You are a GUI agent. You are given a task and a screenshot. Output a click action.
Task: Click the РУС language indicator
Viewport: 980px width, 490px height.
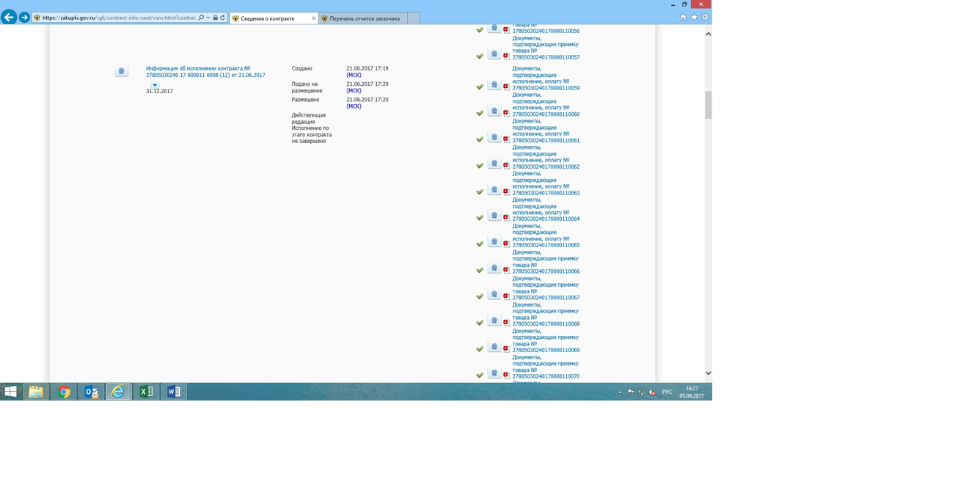667,392
